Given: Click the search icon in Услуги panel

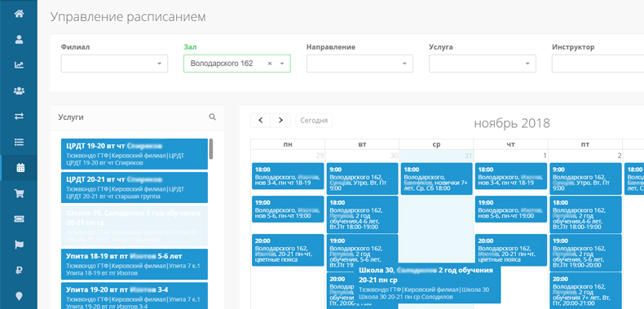Looking at the screenshot, I should 212,117.
